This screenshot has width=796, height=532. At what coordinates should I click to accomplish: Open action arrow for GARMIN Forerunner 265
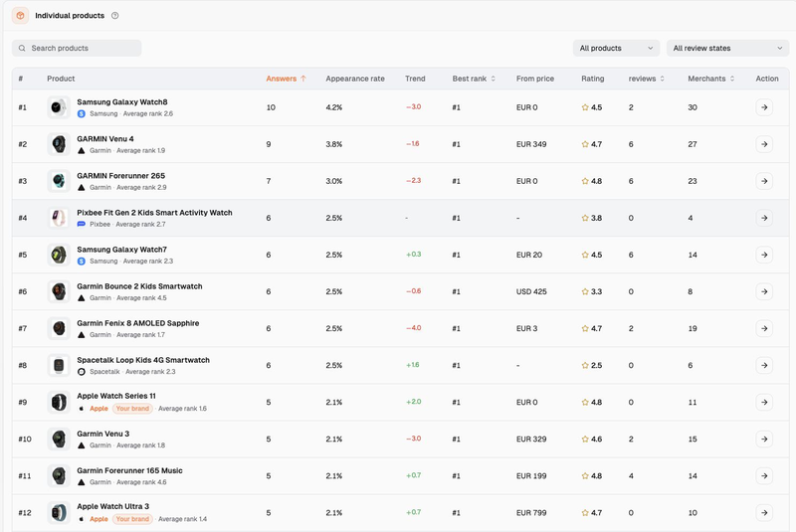pos(764,181)
